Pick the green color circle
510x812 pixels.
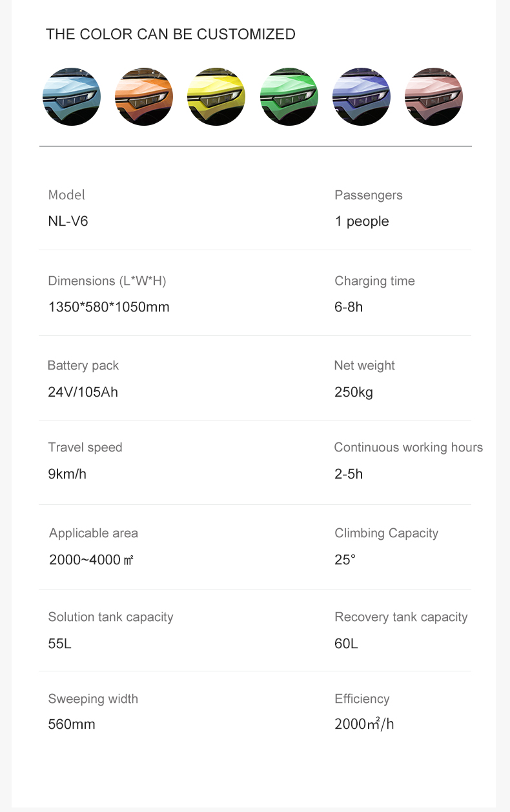pos(289,97)
